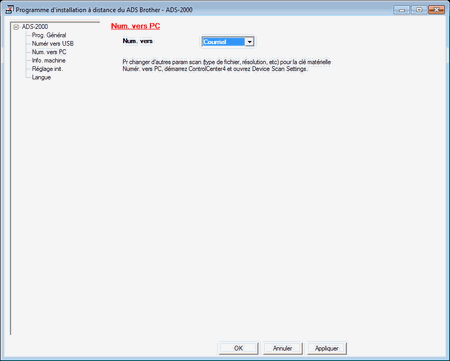Click the Appliquer button
This screenshot has width=450, height=361.
(x=327, y=348)
